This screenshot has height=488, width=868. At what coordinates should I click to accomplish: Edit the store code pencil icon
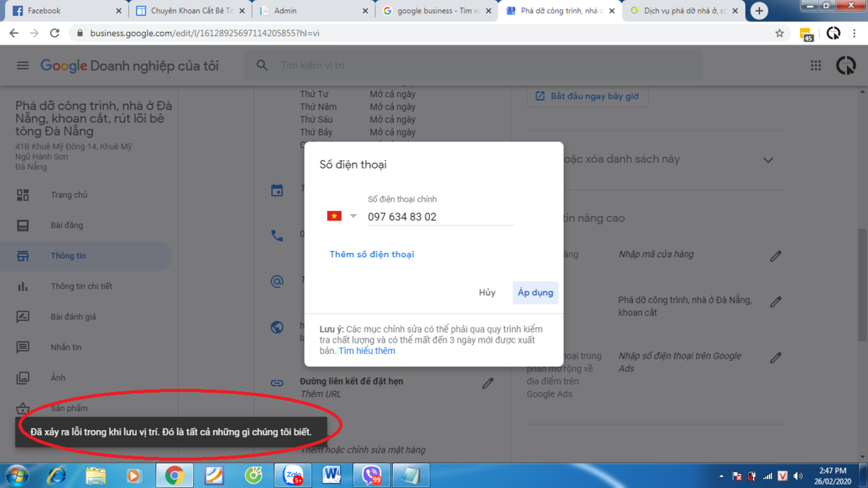pyautogui.click(x=775, y=256)
